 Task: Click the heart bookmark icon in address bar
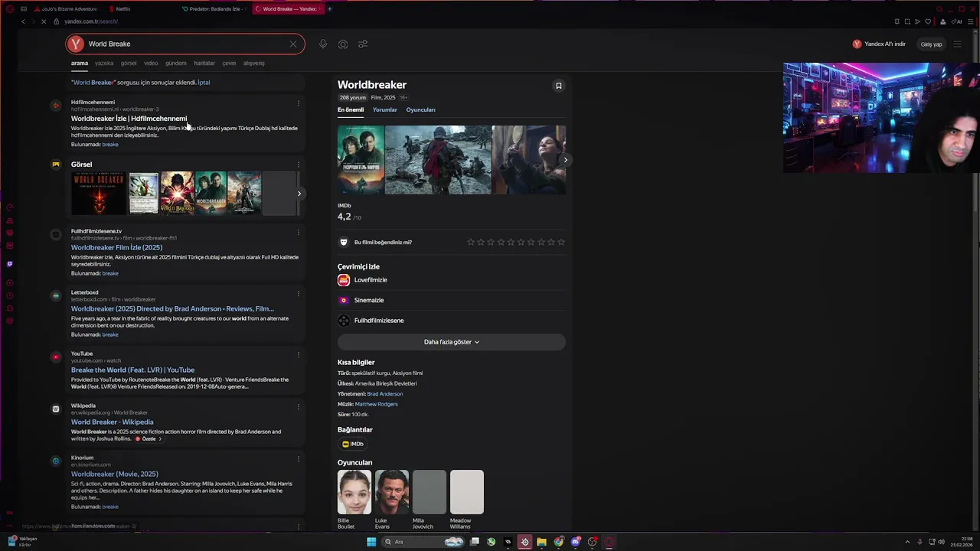tap(928, 21)
